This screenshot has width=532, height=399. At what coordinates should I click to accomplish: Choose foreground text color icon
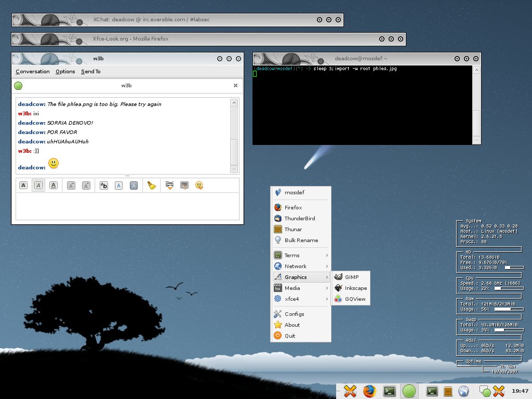tap(118, 185)
